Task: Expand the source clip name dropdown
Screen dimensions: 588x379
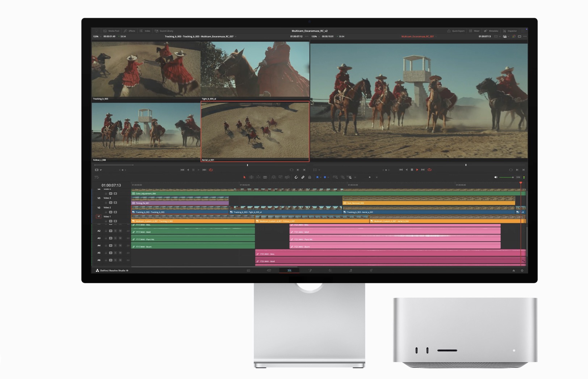Action: point(236,37)
